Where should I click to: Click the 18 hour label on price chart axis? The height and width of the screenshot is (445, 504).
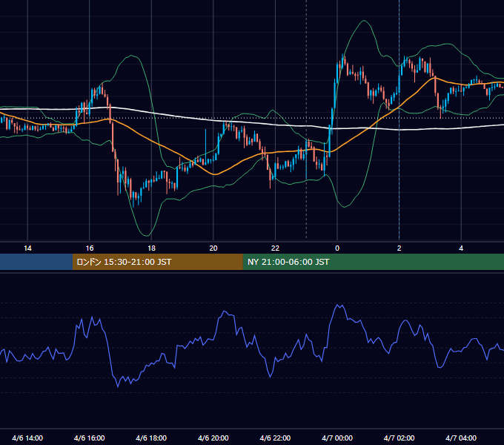click(151, 248)
